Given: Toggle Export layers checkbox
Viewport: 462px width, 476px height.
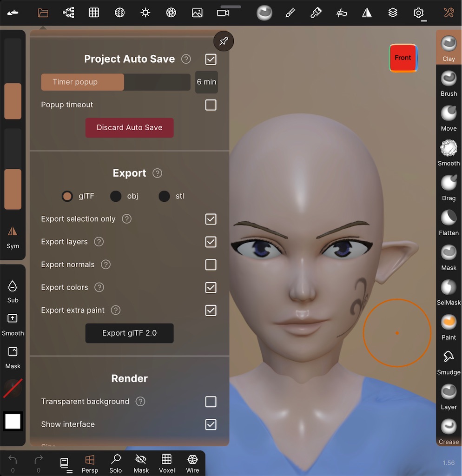Looking at the screenshot, I should pos(211,242).
